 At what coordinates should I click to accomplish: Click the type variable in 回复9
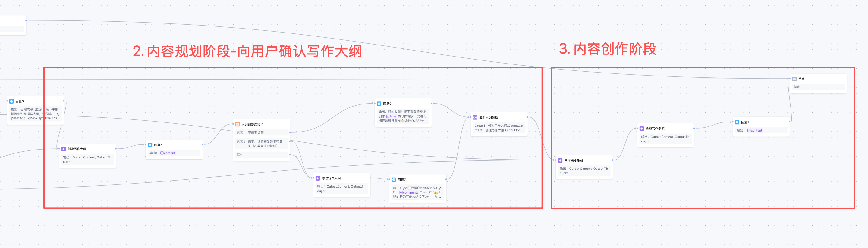(x=391, y=116)
